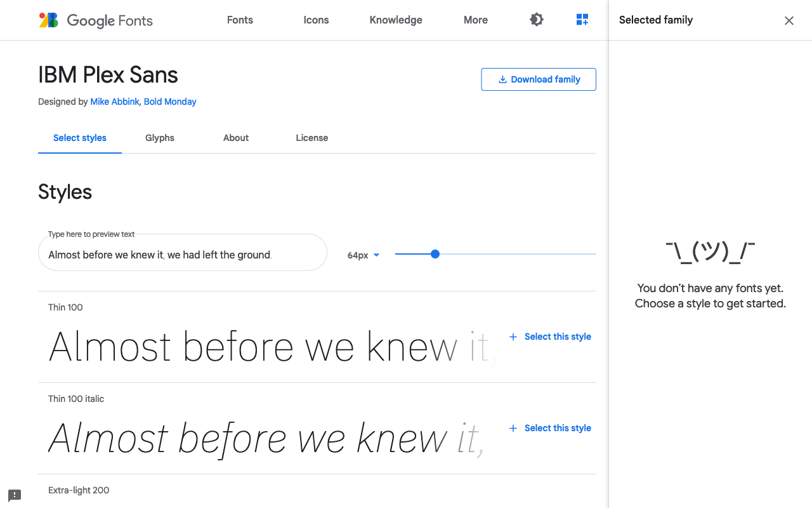Switch to the Glyphs tab
Screen dimensions: 812x508
point(160,138)
